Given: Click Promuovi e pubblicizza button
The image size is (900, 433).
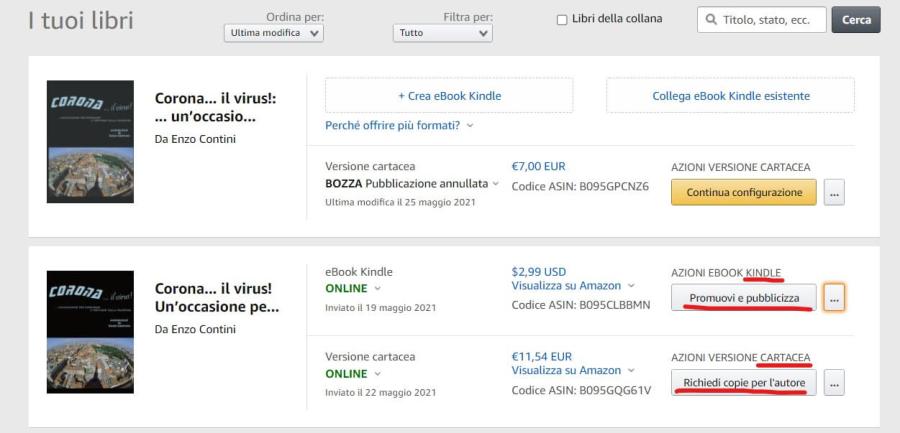Looking at the screenshot, I should tap(743, 297).
